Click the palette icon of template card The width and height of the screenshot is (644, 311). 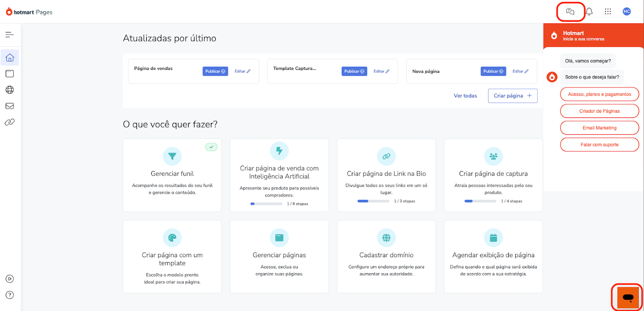click(172, 237)
